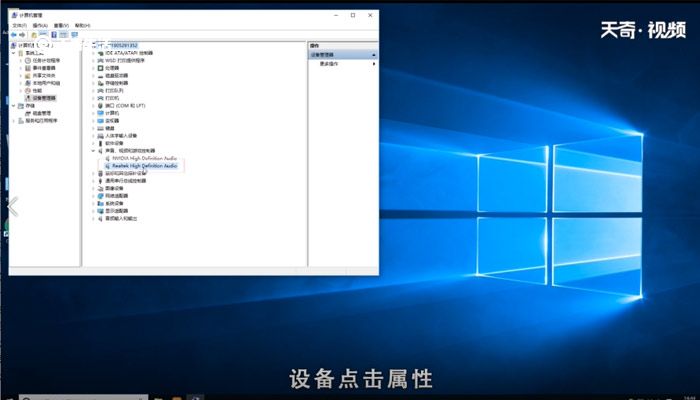Click the 处理器 chip icon
This screenshot has width=700, height=400.
[x=100, y=68]
